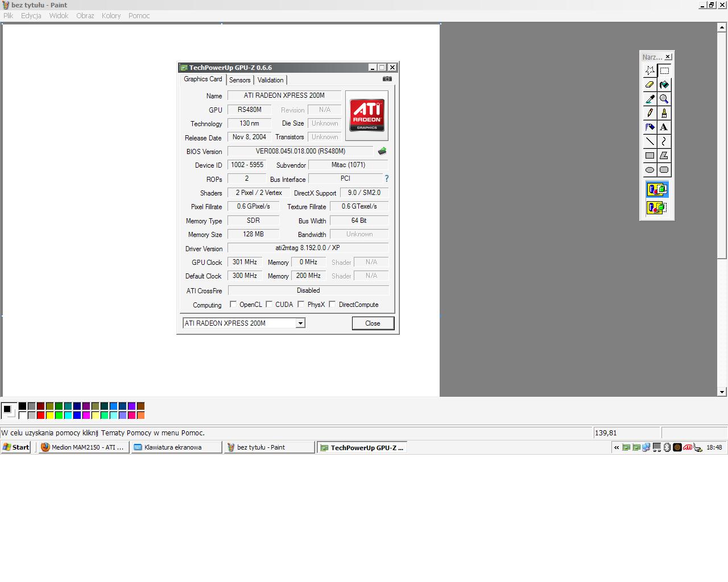Switch to TechPowerUp GPU-Z taskbar button
Image resolution: width=728 pixels, height=582 pixels.
pyautogui.click(x=362, y=447)
